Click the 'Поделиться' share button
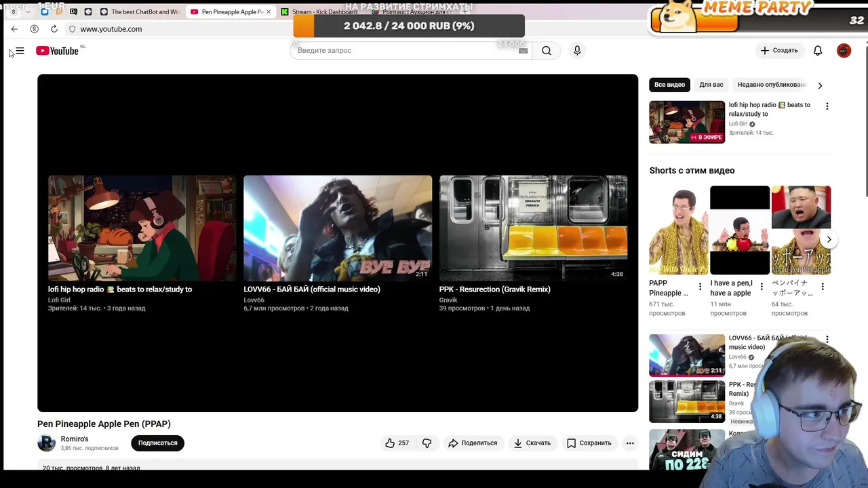 (x=473, y=443)
